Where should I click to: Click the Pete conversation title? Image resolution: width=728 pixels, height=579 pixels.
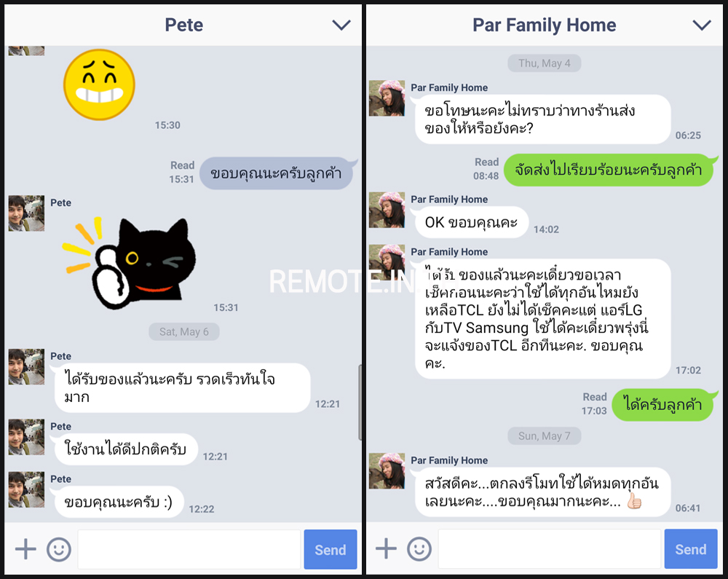(184, 25)
